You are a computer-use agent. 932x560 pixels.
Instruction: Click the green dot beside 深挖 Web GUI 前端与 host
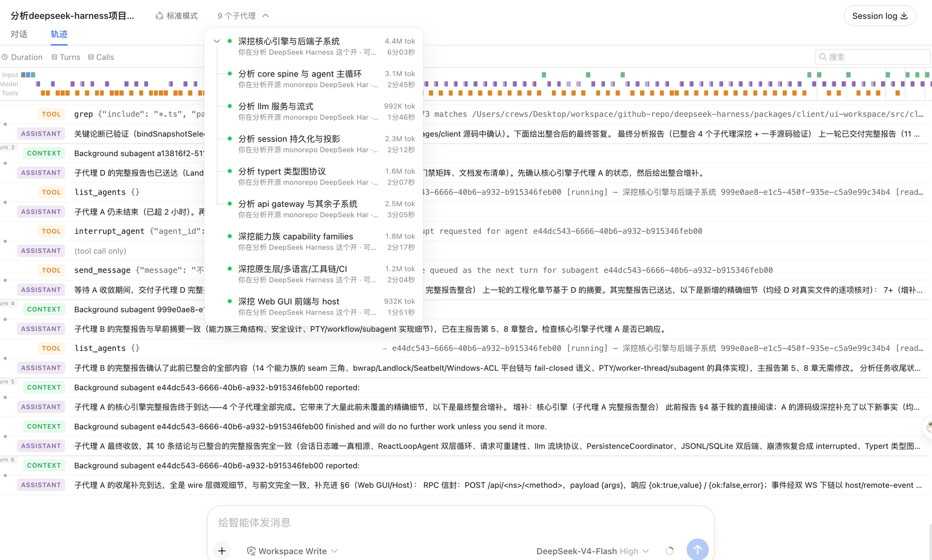click(230, 301)
